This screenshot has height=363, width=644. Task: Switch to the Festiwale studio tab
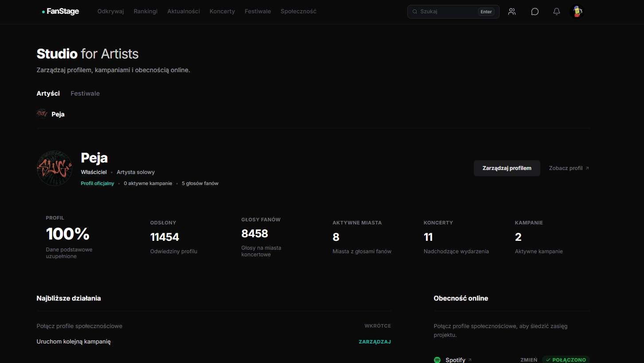85,93
